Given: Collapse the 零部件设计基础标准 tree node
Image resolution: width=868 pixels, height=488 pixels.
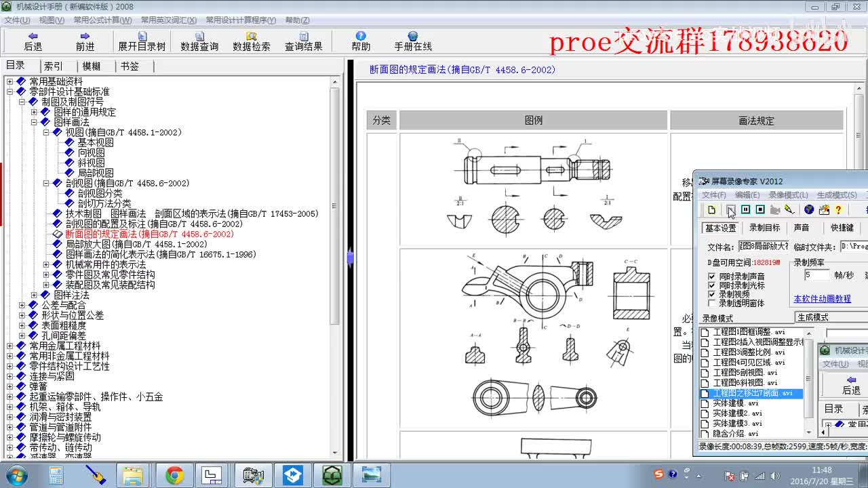Looking at the screenshot, I should (9, 91).
